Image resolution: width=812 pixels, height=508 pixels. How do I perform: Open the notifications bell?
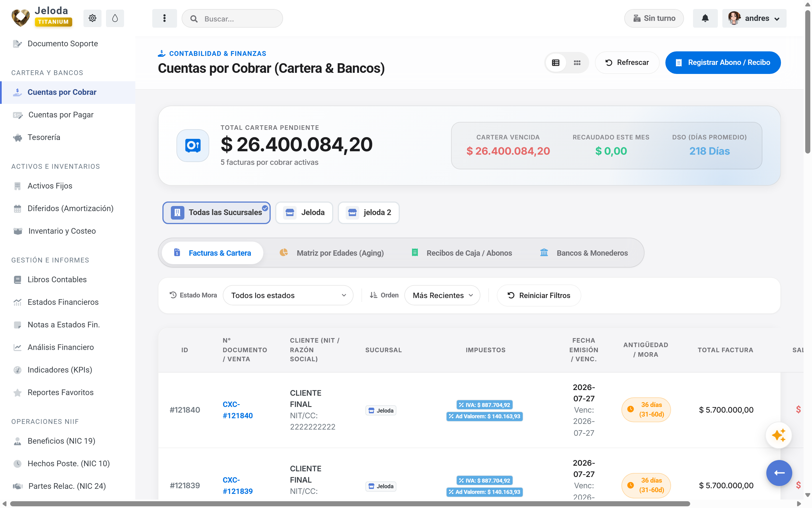point(705,18)
